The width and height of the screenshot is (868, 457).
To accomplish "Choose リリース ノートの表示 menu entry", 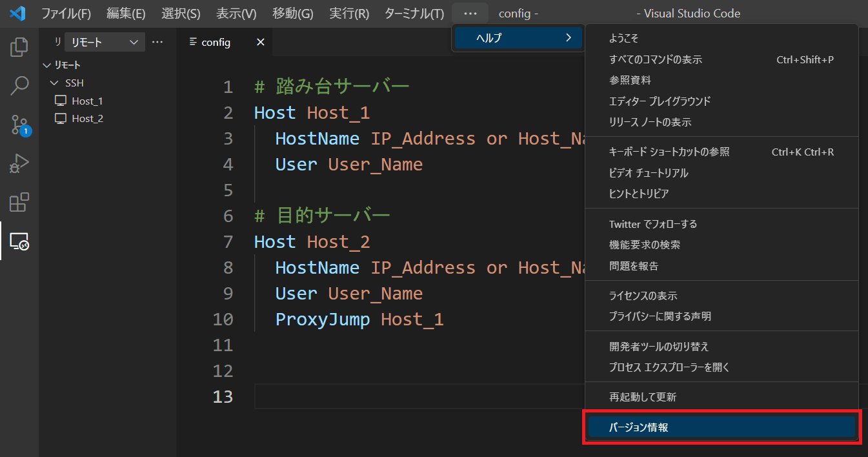I will pyautogui.click(x=722, y=122).
